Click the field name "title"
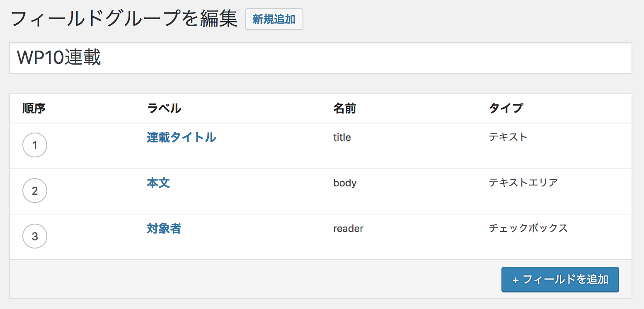The width and height of the screenshot is (644, 309). tap(342, 138)
